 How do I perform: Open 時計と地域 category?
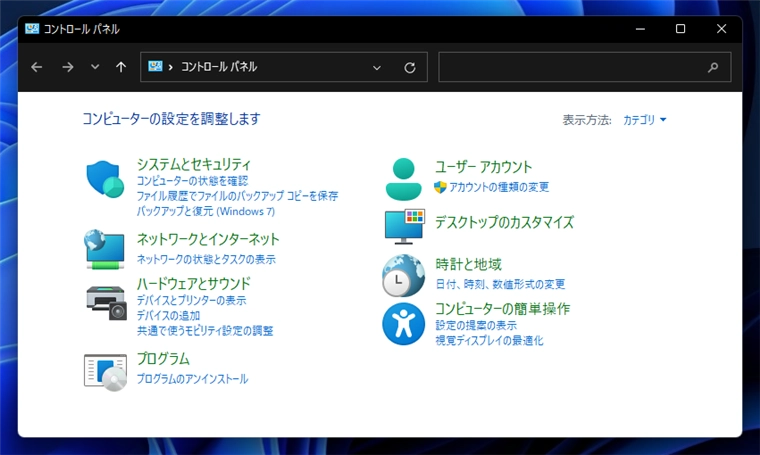pos(468,264)
